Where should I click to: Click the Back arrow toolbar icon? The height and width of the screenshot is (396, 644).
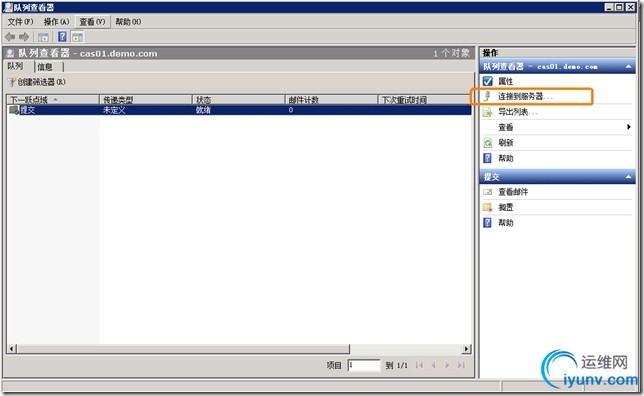click(x=10, y=37)
